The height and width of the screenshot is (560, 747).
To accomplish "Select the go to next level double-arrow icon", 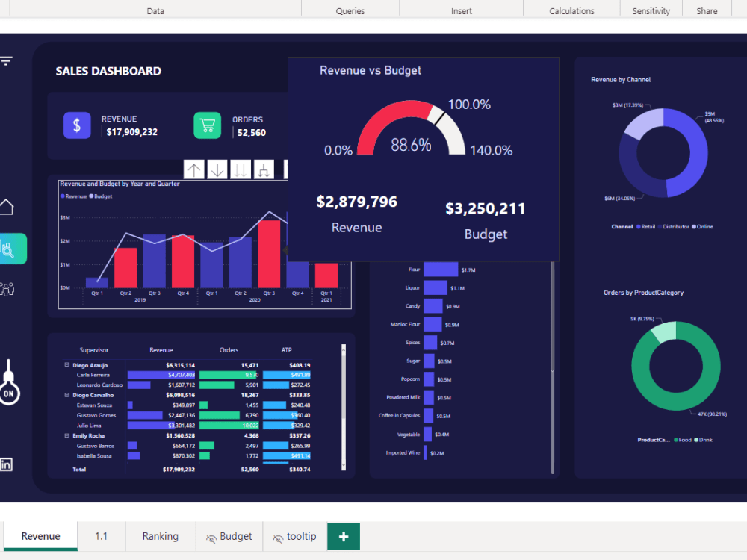I will click(x=241, y=169).
